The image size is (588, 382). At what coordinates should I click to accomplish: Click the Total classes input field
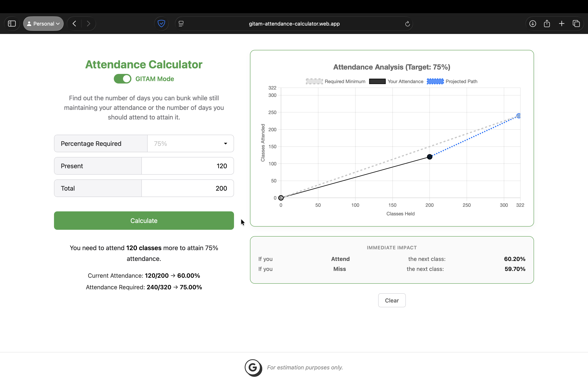(188, 188)
